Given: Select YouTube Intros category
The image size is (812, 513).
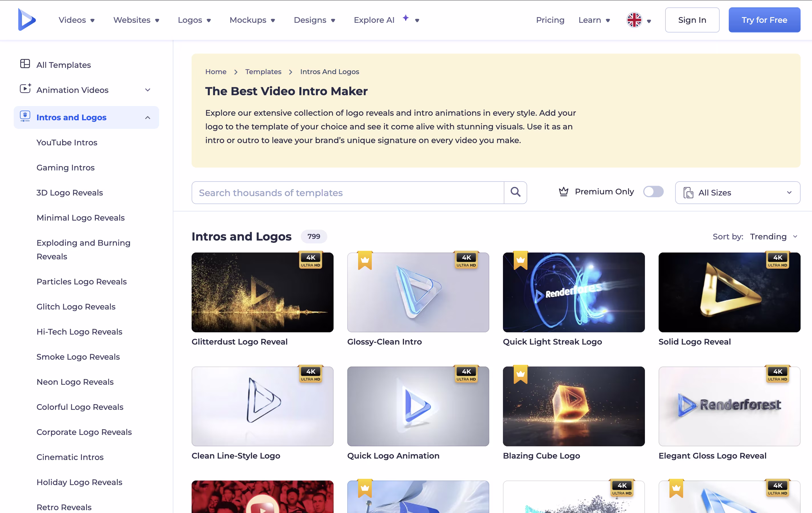Looking at the screenshot, I should 67,142.
